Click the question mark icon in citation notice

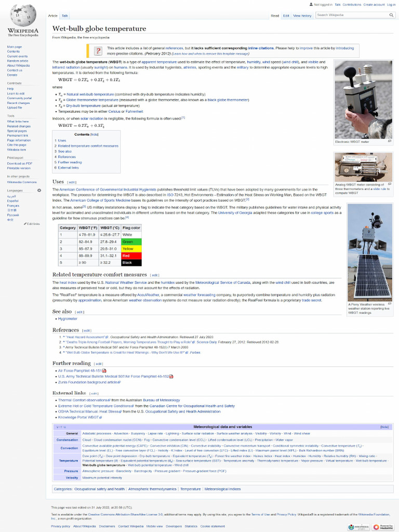coord(98,51)
